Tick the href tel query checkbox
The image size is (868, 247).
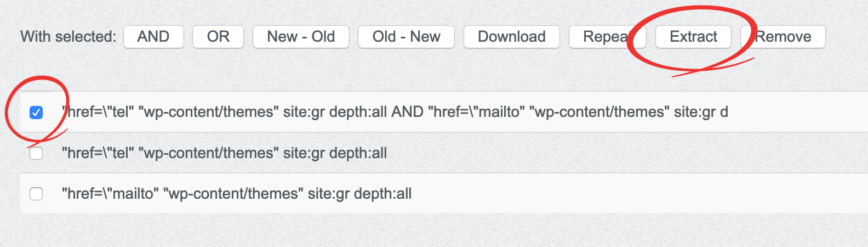(x=36, y=153)
